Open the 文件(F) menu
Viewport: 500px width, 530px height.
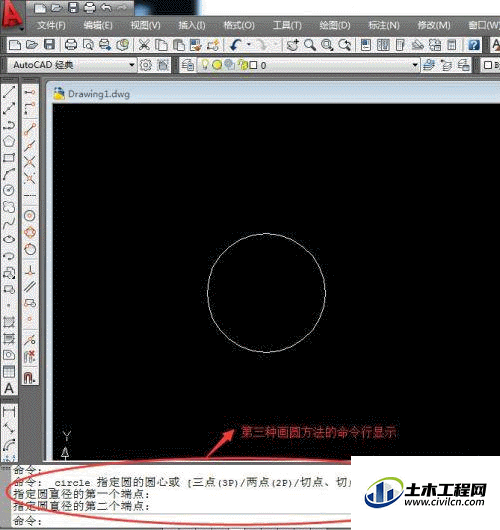click(51, 25)
